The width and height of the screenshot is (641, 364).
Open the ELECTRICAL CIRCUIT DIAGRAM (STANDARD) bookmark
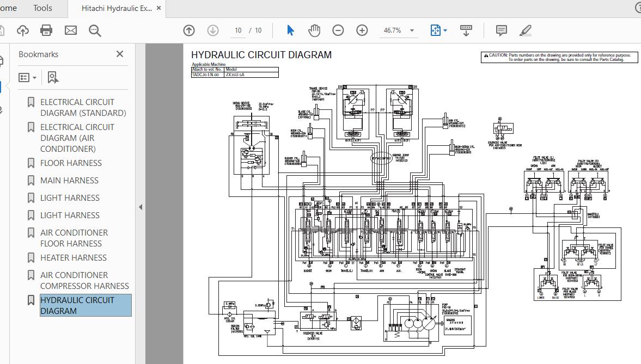tap(83, 107)
